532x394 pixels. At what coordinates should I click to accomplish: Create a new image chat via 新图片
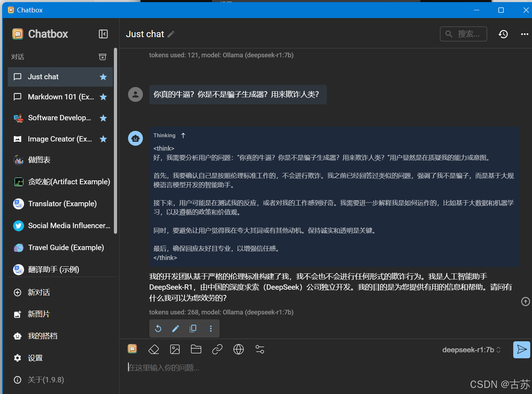tap(60, 314)
